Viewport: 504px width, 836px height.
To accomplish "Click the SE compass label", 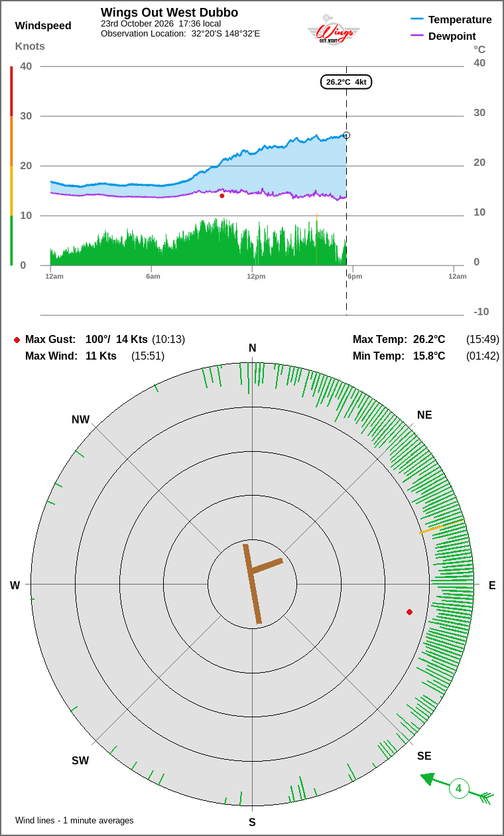I will click(424, 756).
